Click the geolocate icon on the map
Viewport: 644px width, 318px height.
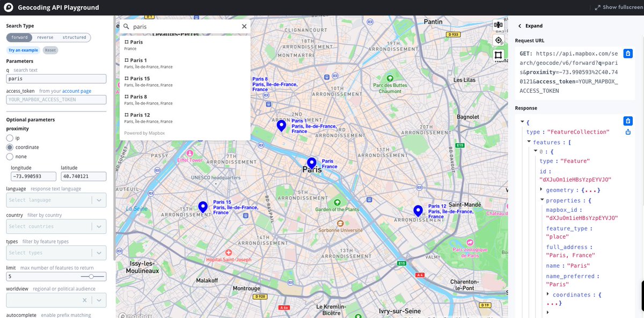pos(498,40)
